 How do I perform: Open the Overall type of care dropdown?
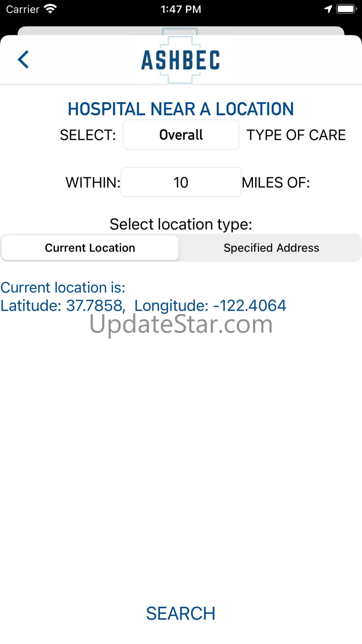[x=181, y=135]
